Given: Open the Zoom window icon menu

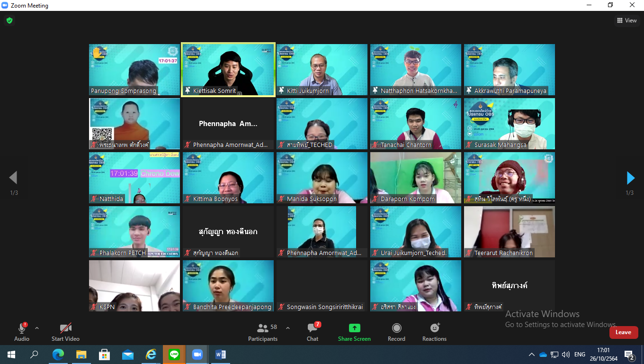Looking at the screenshot, I should pyautogui.click(x=5, y=5).
